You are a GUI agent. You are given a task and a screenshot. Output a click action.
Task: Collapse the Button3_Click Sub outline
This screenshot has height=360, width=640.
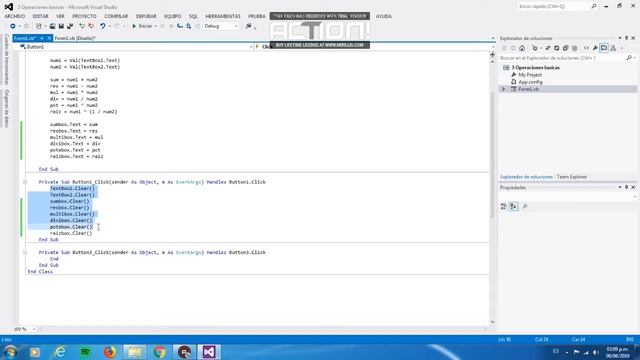[25, 253]
